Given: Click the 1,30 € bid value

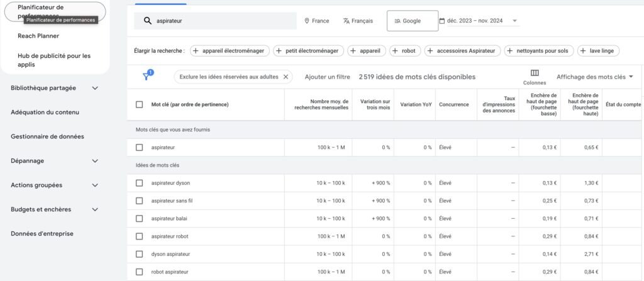Looking at the screenshot, I should 591,183.
